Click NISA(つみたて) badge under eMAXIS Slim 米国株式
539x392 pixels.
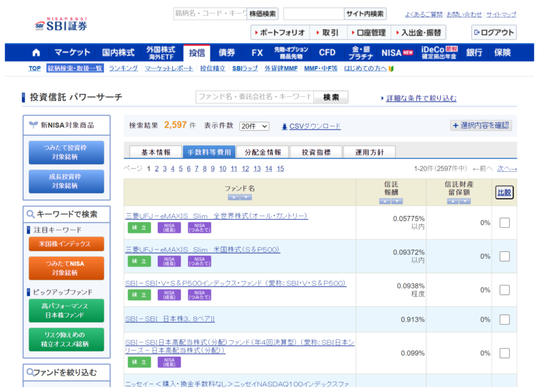[199, 261]
